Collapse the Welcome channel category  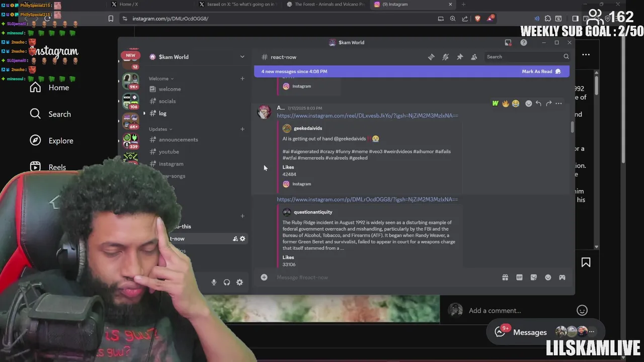[161, 78]
